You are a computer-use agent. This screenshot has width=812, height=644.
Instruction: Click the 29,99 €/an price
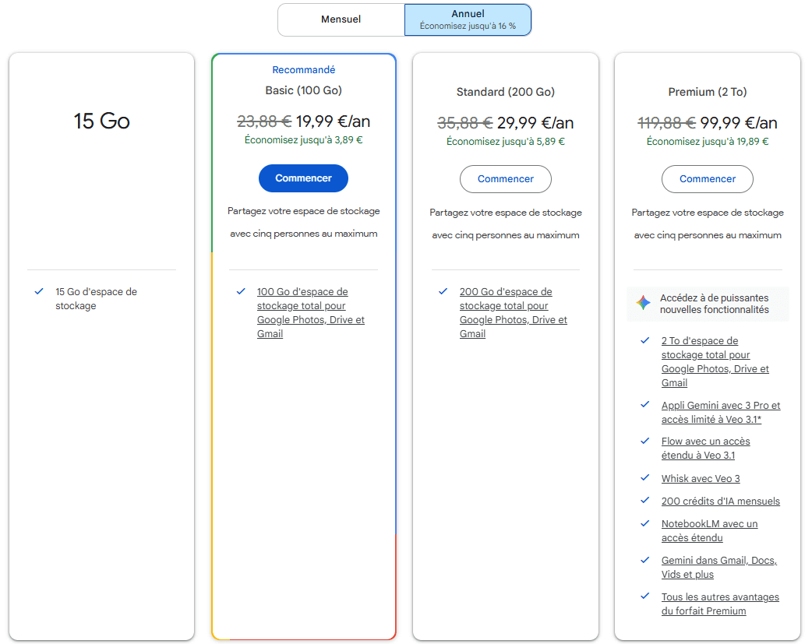tap(535, 123)
